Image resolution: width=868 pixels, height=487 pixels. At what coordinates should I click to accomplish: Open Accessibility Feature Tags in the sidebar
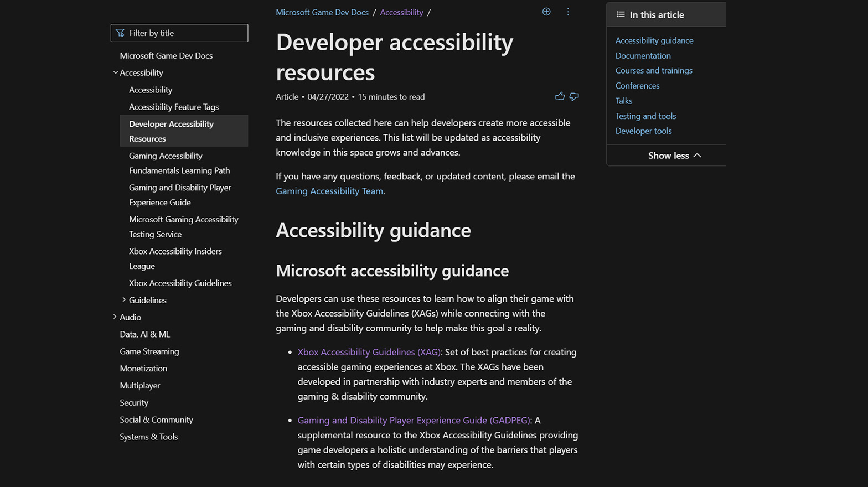(x=174, y=107)
